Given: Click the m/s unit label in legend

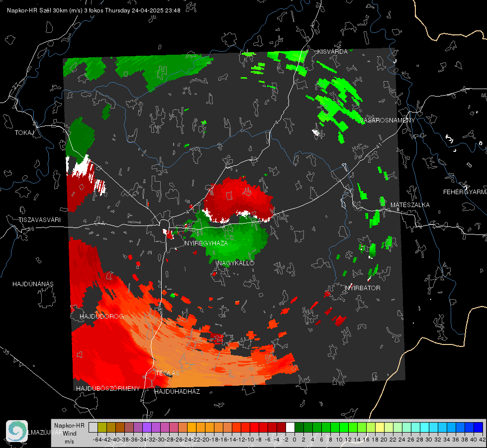Looking at the screenshot, I should point(69,442).
